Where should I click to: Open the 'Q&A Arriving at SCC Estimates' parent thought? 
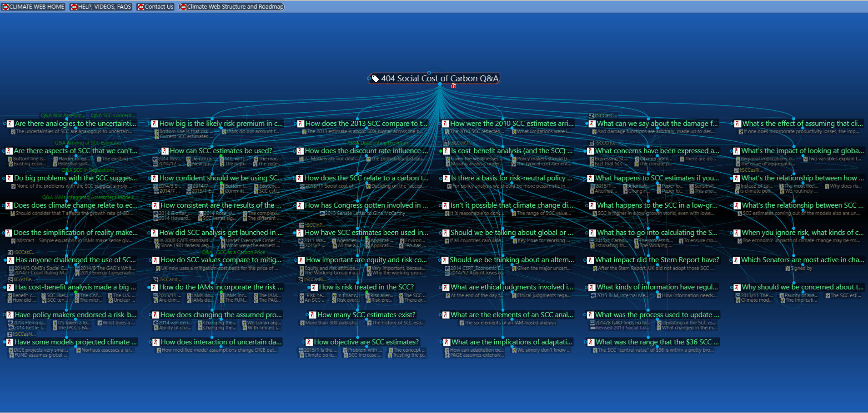[88, 143]
